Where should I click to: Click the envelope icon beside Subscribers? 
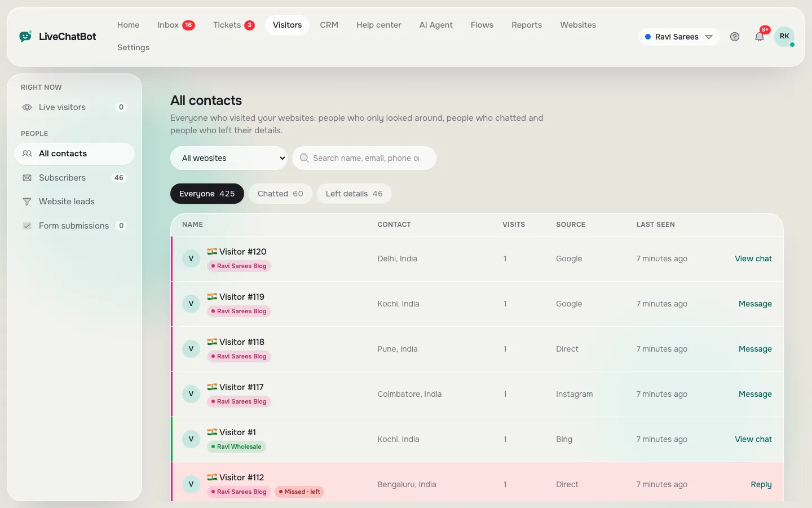[x=27, y=178]
